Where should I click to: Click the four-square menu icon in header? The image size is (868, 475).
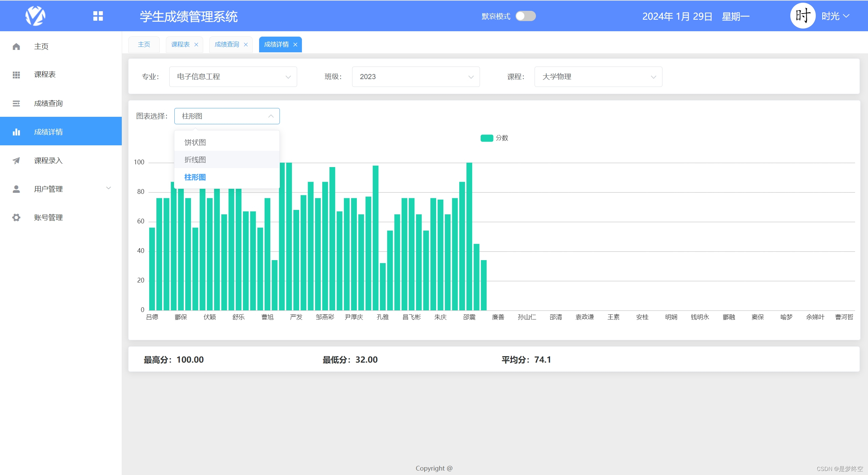[98, 16]
